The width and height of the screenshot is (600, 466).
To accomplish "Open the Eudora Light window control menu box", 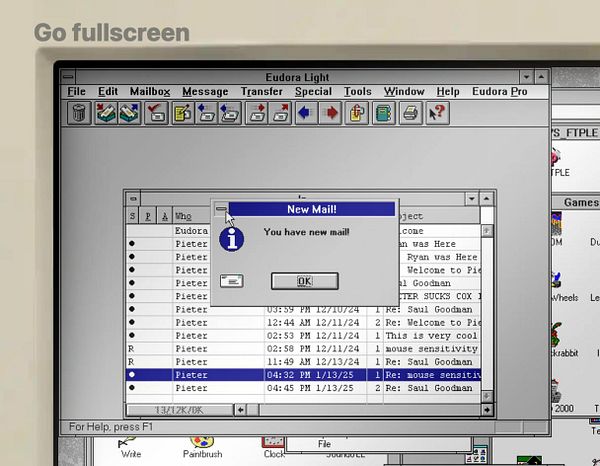I will coord(68,77).
